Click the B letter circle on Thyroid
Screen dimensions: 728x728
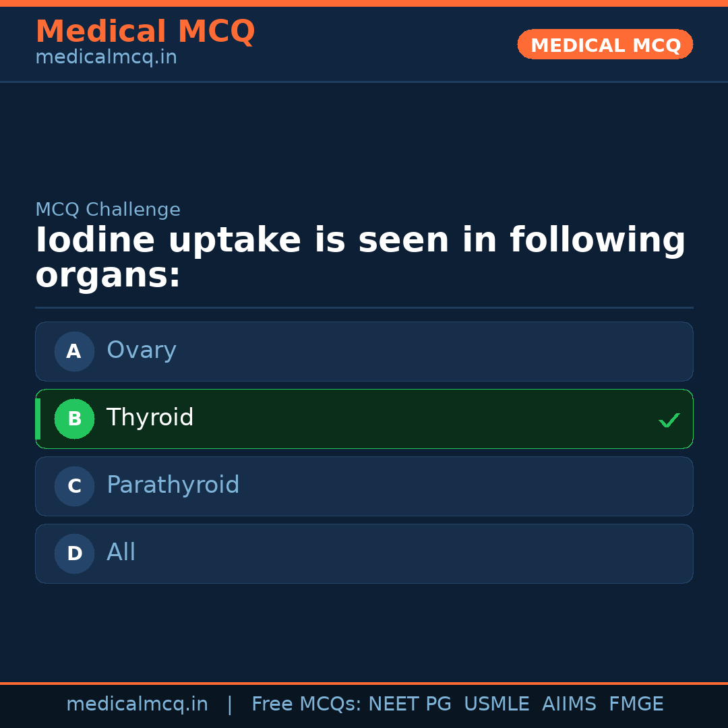tap(74, 419)
